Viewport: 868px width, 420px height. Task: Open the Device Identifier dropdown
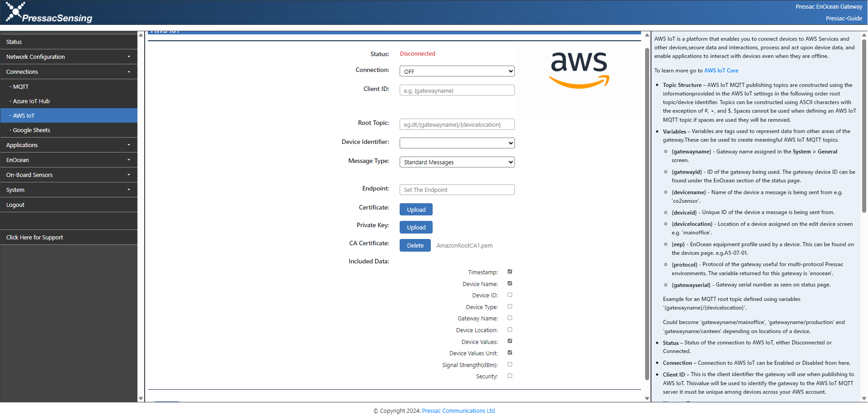click(457, 143)
